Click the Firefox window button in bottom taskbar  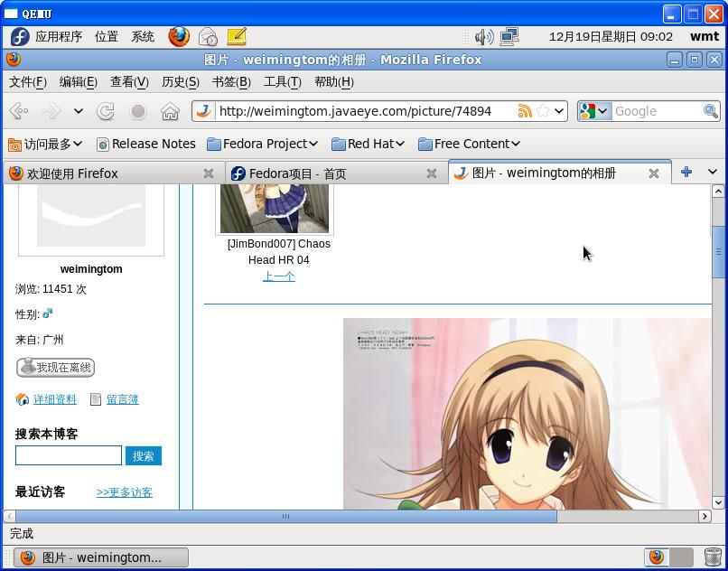point(101,557)
